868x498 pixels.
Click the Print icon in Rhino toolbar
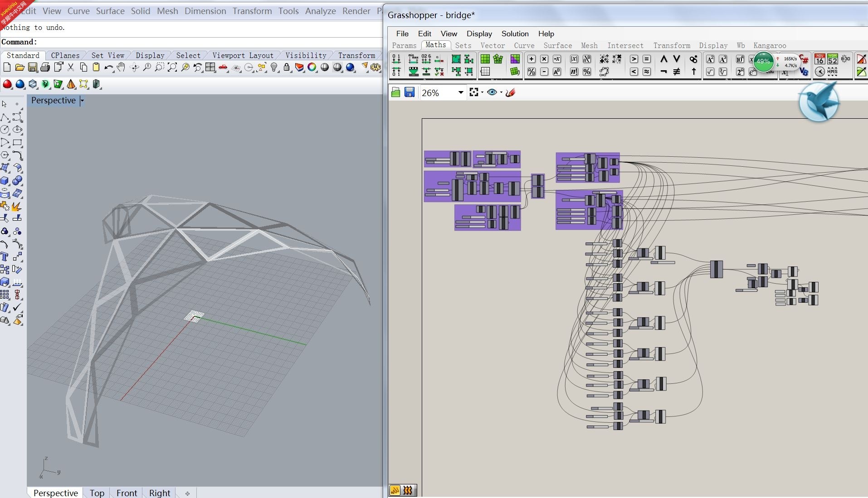(45, 68)
